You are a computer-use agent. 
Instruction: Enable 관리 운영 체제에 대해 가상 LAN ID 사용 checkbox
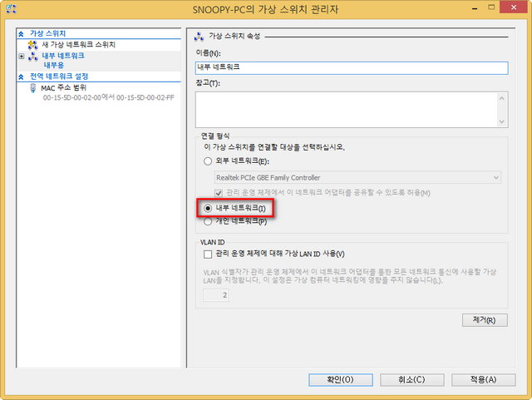(x=208, y=254)
